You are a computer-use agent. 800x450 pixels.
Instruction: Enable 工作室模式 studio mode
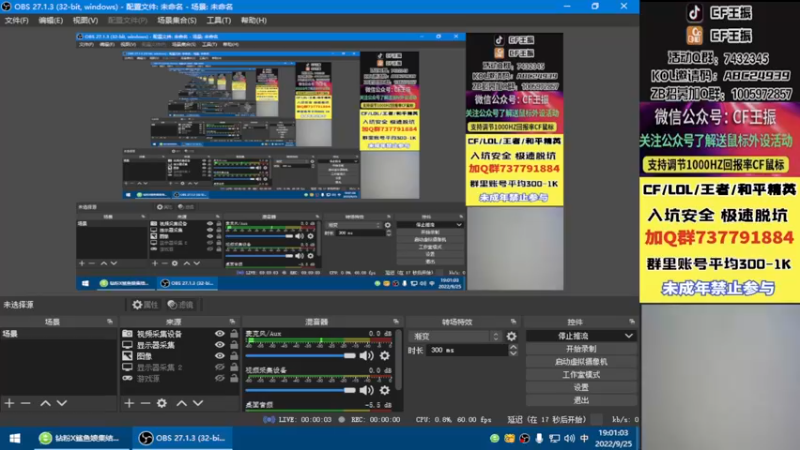[581, 374]
